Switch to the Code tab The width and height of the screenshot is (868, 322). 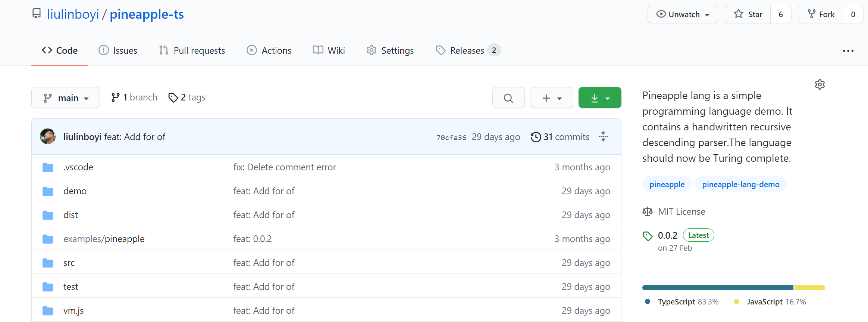click(60, 50)
